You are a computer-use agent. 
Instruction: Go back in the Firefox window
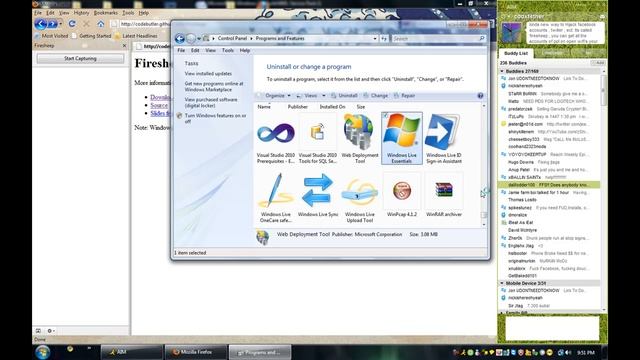click(40, 24)
